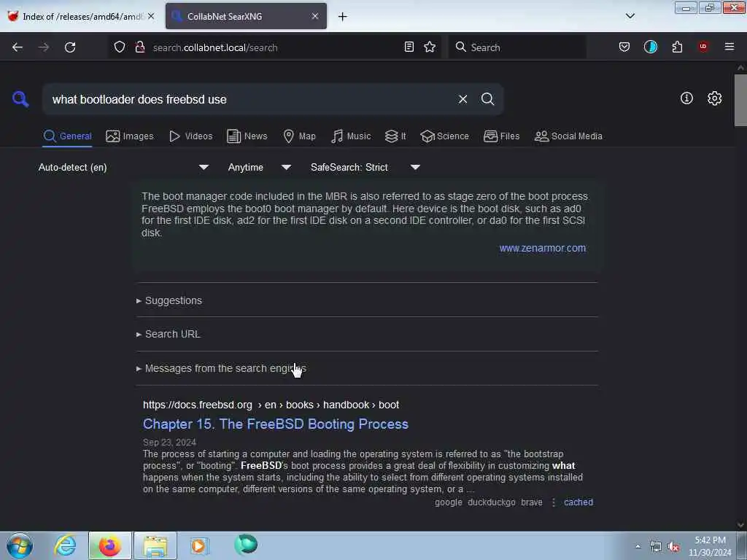Open Windows Explorer folder taskbar icon
Image resolution: width=747 pixels, height=560 pixels.
[155, 545]
